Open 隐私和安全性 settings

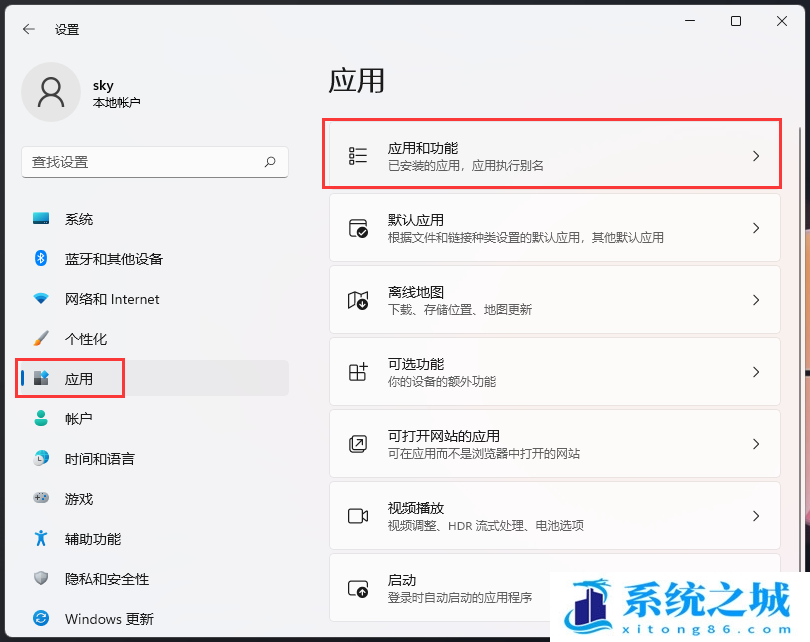pyautogui.click(x=155, y=578)
